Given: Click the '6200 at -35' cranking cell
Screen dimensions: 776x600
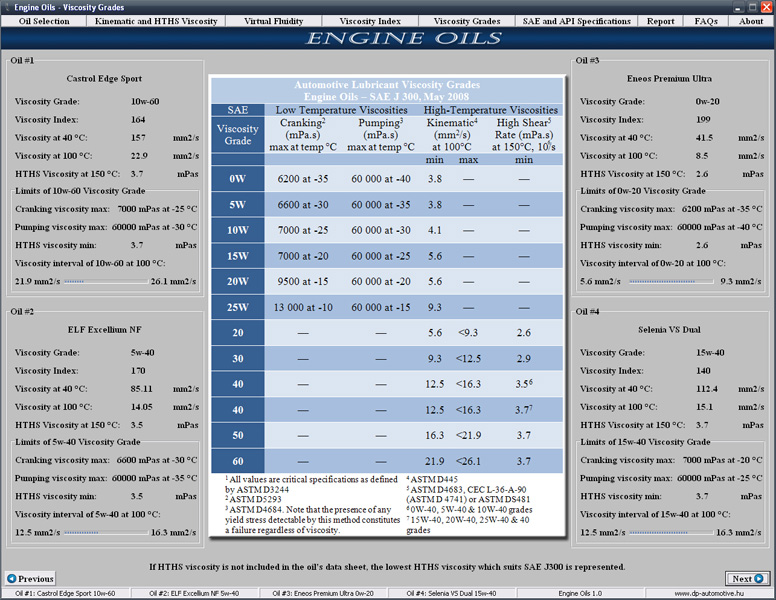Looking at the screenshot, I should (x=302, y=179).
